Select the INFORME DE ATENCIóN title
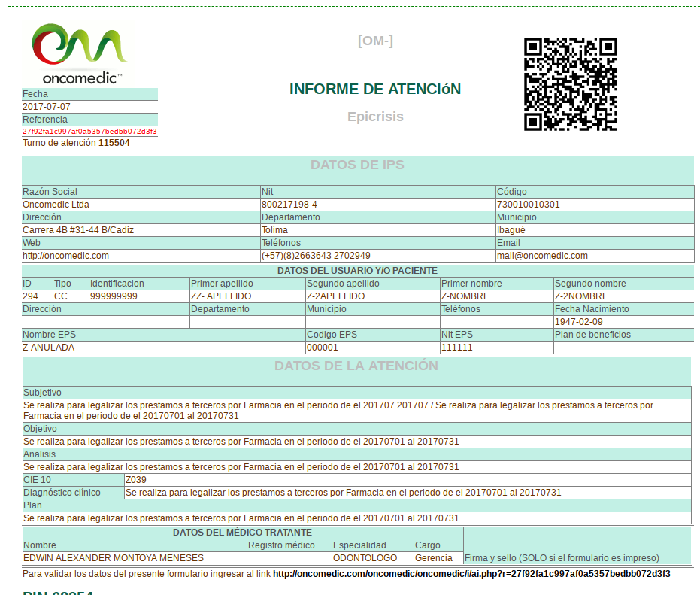This screenshot has width=700, height=595. click(375, 90)
